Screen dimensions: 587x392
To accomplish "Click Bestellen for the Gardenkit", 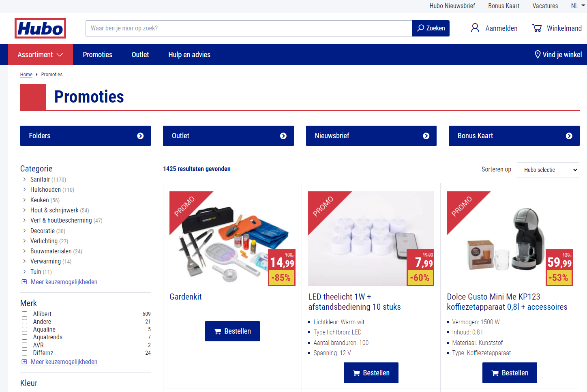I will coord(232,331).
